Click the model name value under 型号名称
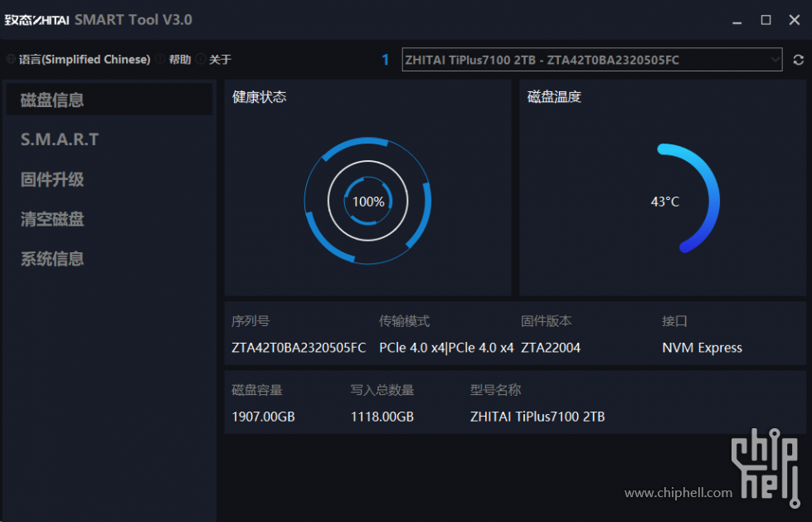The height and width of the screenshot is (522, 812). click(x=537, y=417)
